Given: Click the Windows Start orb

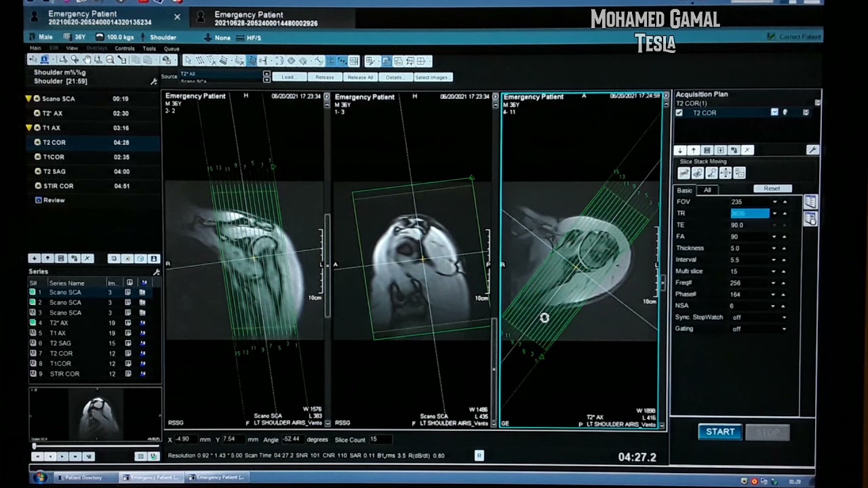Looking at the screenshot, I should coord(40,478).
